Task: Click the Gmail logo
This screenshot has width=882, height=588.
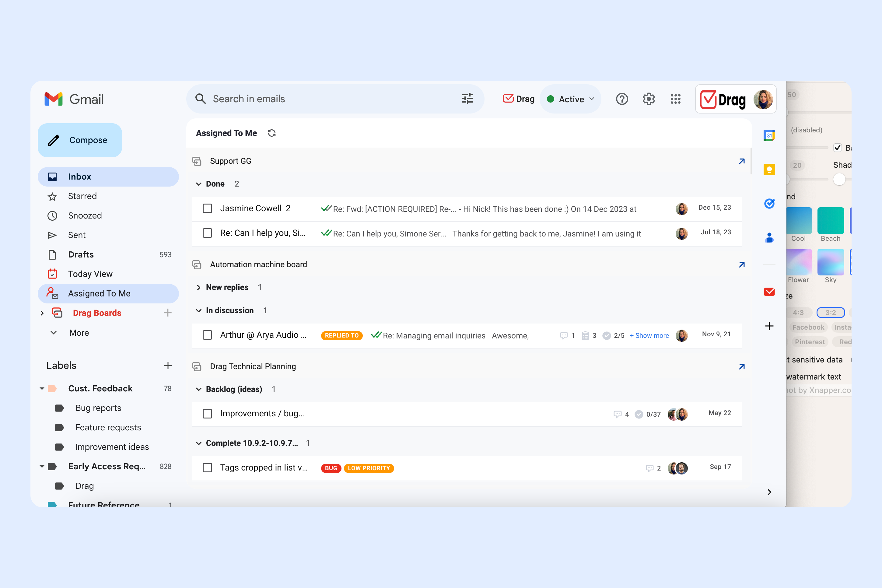Action: point(74,99)
